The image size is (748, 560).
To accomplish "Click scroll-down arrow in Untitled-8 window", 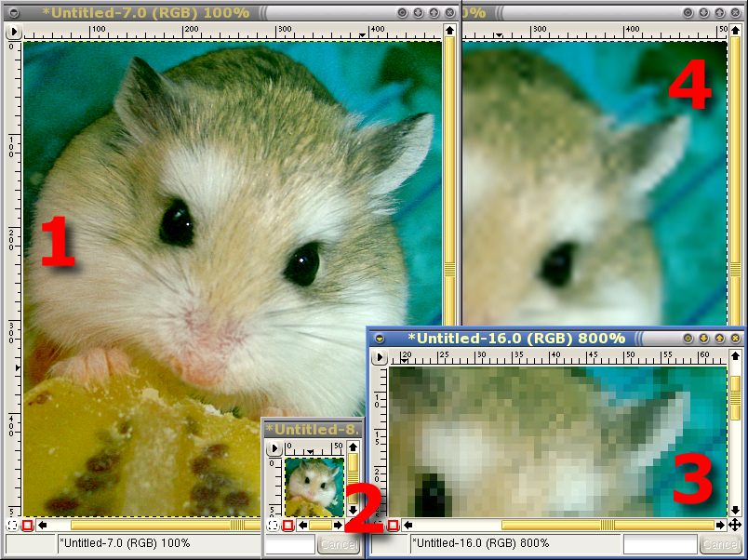I will tap(353, 510).
